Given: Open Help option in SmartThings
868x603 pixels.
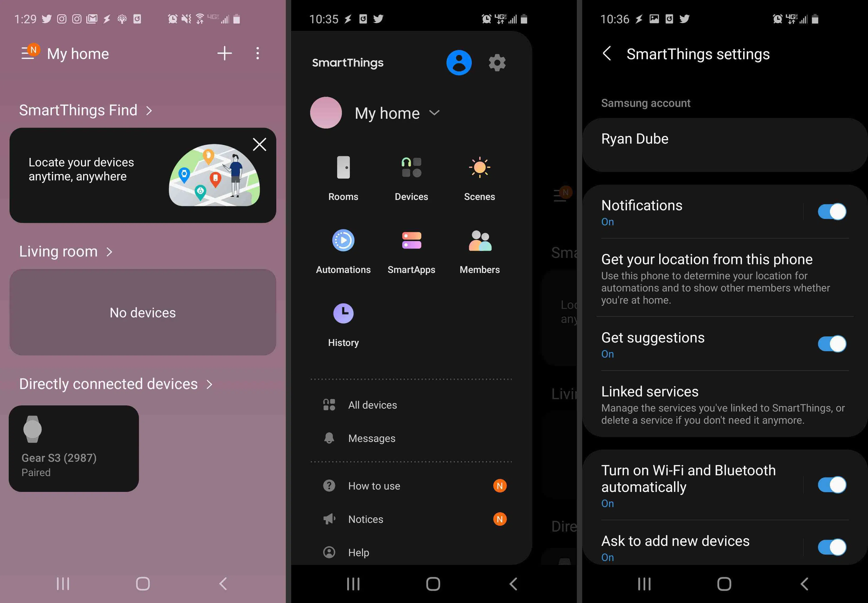Looking at the screenshot, I should pyautogui.click(x=359, y=552).
